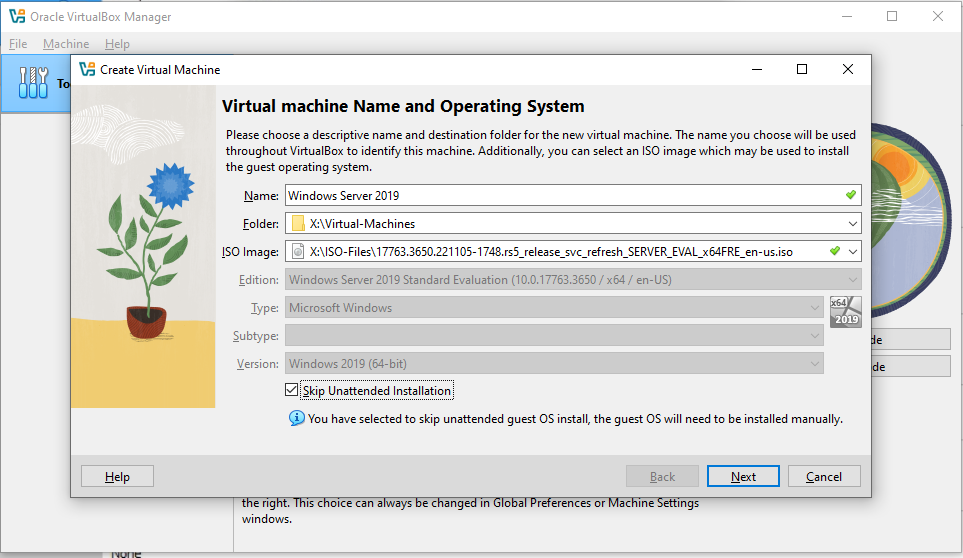Maximize the Oracle VirtualBox Manager window
Image resolution: width=963 pixels, height=558 pixels.
point(892,17)
